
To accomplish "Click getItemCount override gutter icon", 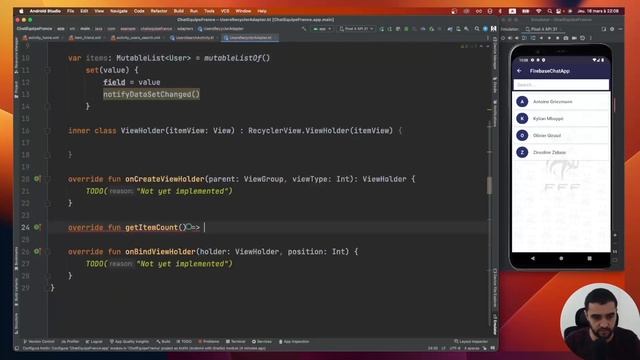I will (x=37, y=227).
